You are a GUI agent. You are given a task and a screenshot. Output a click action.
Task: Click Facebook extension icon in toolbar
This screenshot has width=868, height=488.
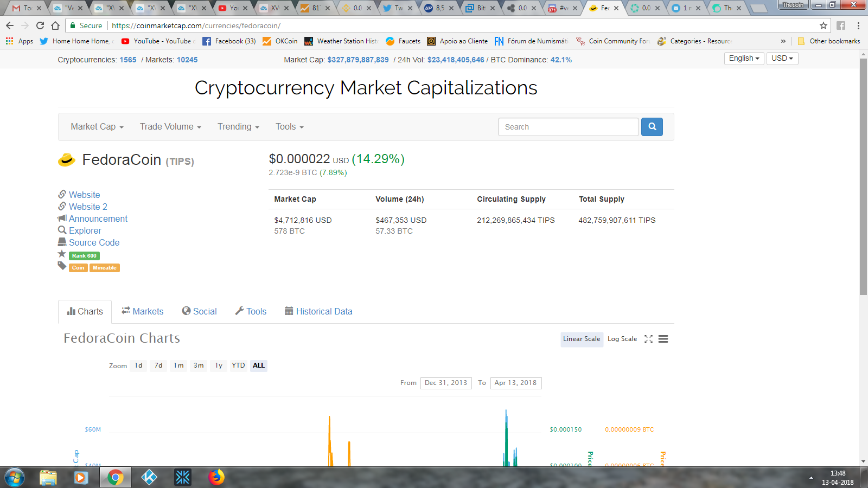click(841, 25)
